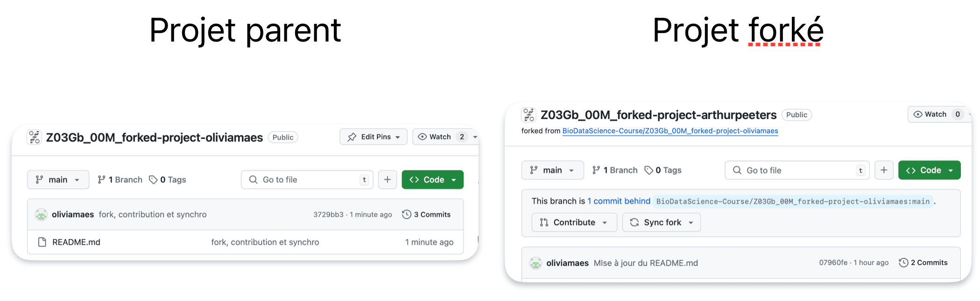Follow the '1 commit behind' link

619,201
